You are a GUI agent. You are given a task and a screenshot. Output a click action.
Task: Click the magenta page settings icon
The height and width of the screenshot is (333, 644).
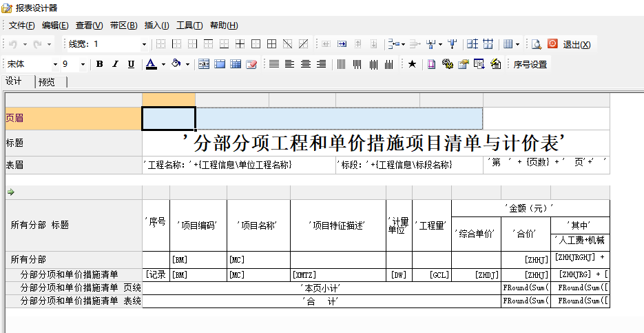click(x=431, y=64)
